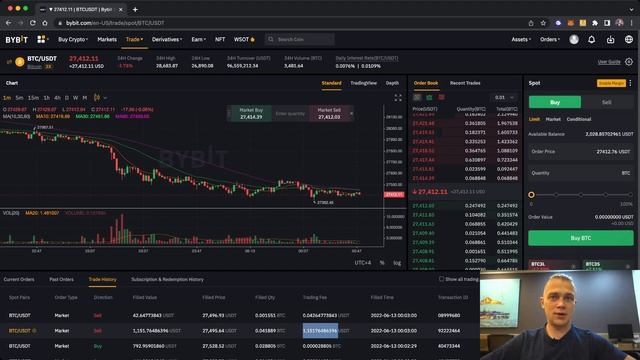Click the Market Buy 27,414.39 button
This screenshot has height=360, width=640.
pos(251,113)
